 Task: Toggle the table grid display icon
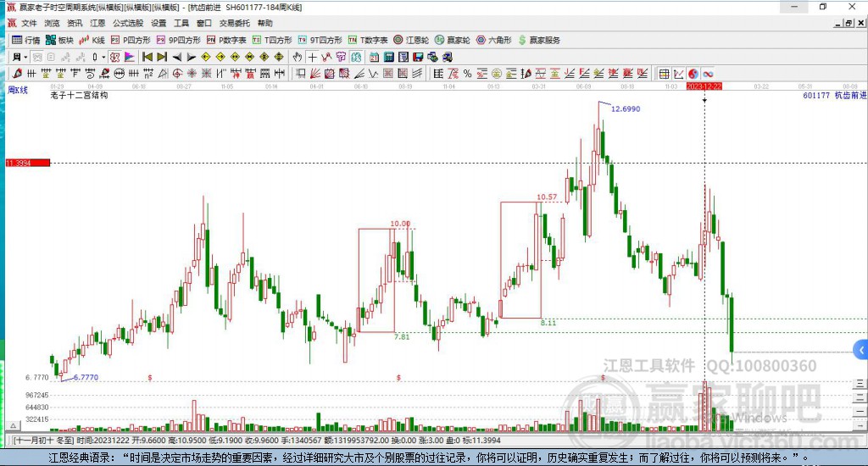pyautogui.click(x=664, y=74)
